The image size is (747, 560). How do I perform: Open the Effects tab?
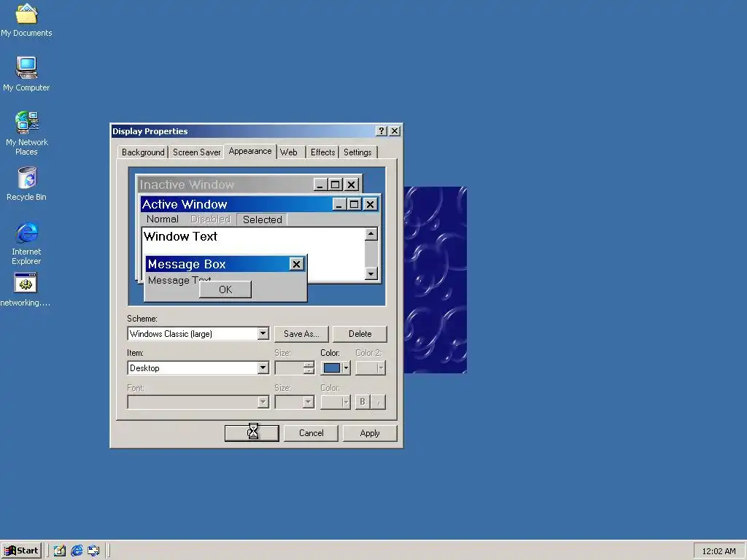click(x=322, y=152)
